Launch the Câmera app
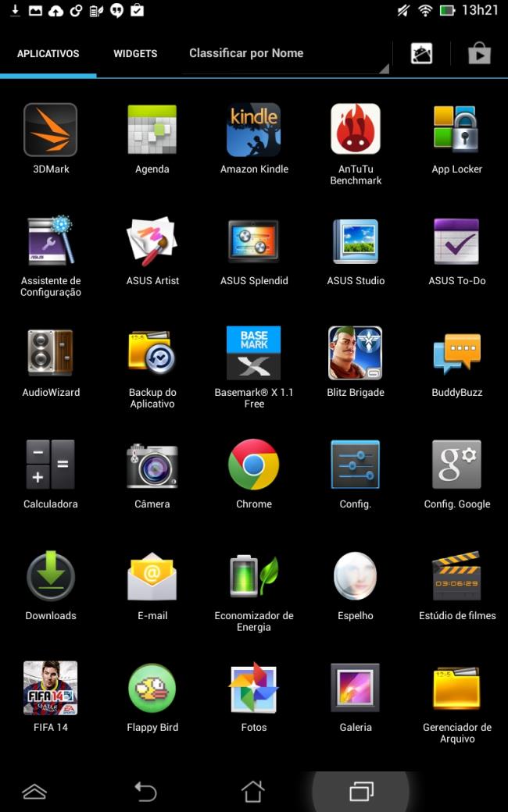Viewport: 508px width, 812px height. point(152,465)
